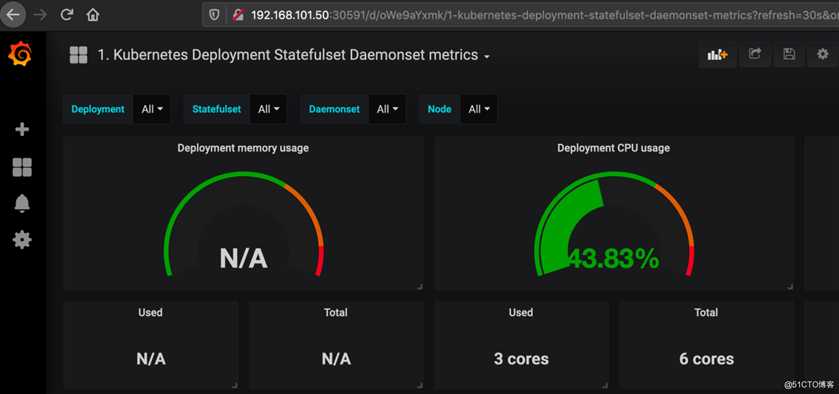
Task: Go back with the browser back arrow
Action: [x=13, y=14]
